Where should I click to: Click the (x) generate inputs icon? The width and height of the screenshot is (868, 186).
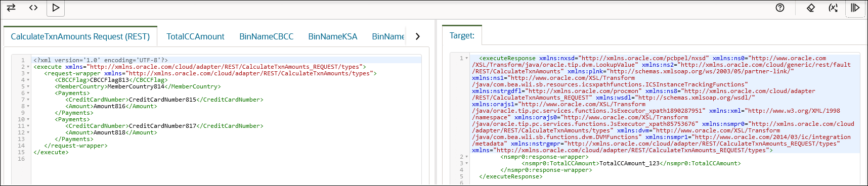tap(833, 8)
